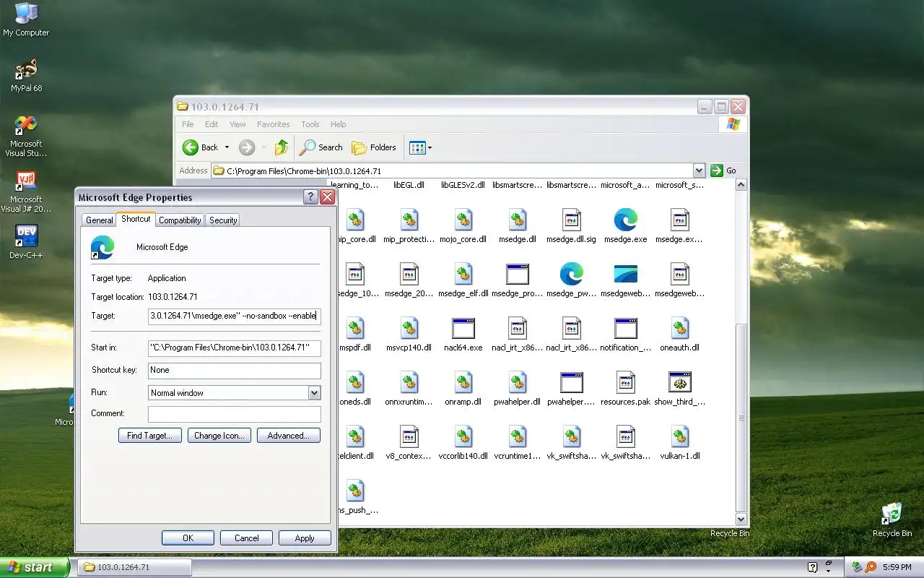Switch to the Compatibility tab
Image resolution: width=924 pixels, height=578 pixels.
coord(180,220)
